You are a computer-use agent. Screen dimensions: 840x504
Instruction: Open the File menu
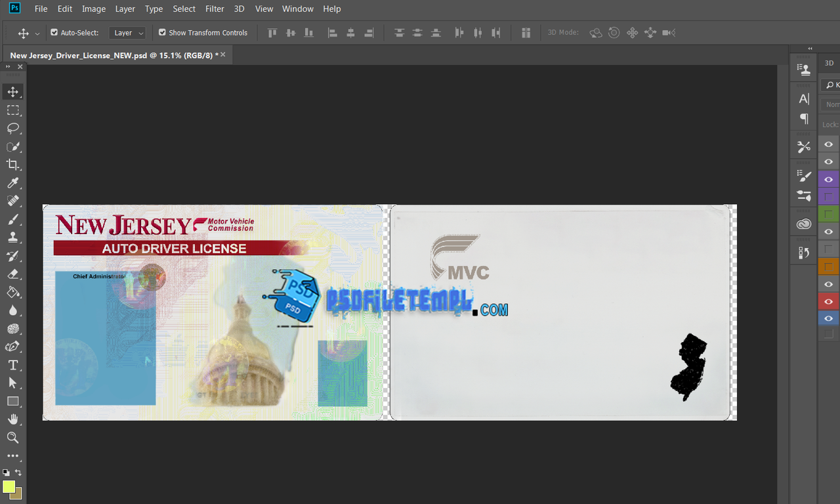pos(41,9)
